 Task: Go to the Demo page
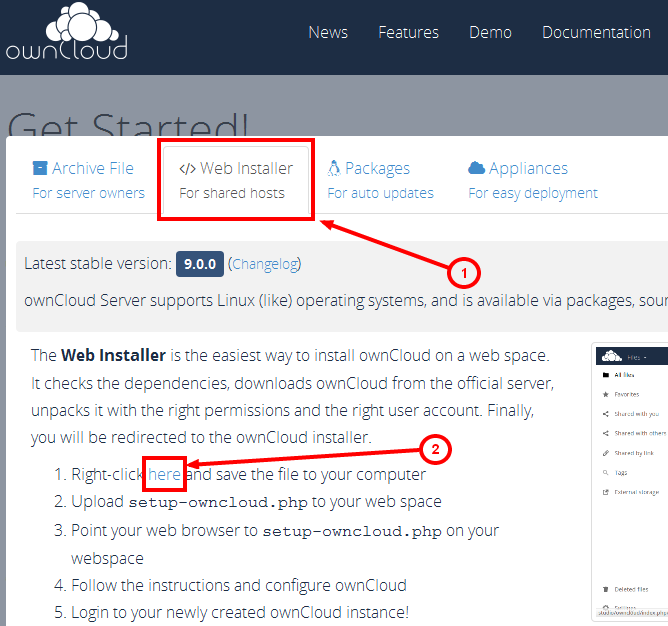(490, 32)
